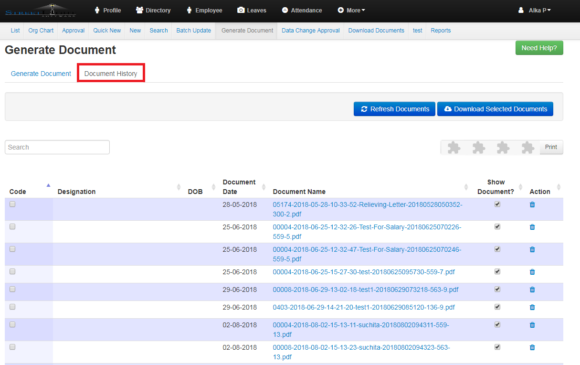Viewport: 580px width, 365px height.
Task: Open the Alka P user dropdown
Action: [535, 10]
